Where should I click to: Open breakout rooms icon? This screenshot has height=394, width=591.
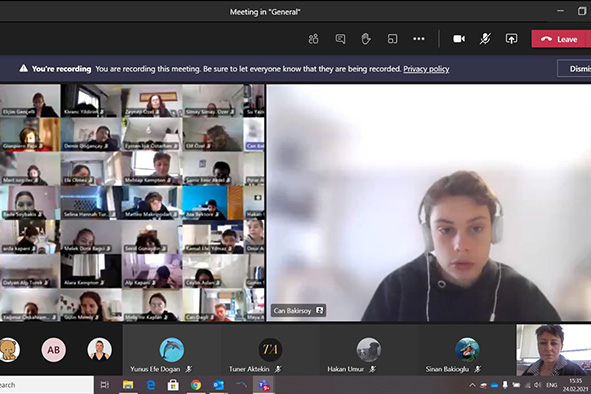tap(392, 39)
